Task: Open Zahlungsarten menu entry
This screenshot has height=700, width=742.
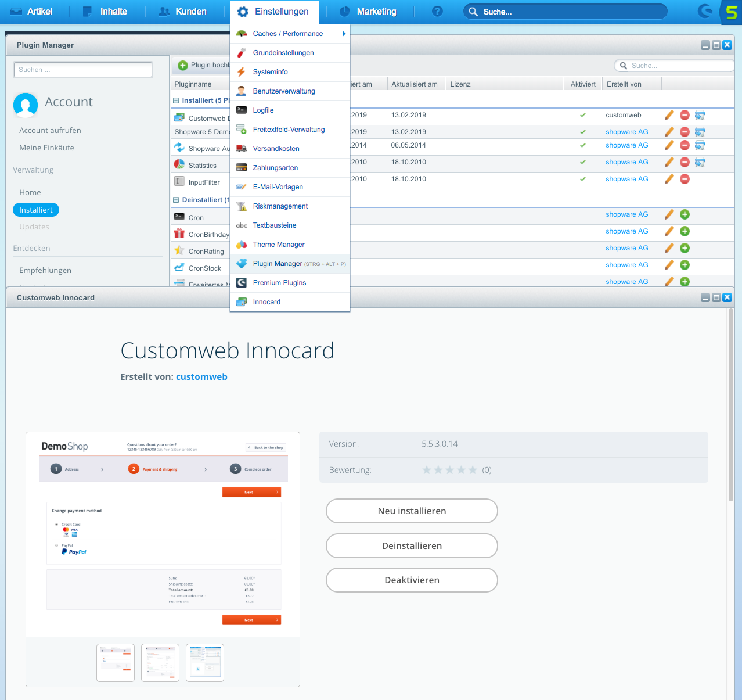Action: coord(290,168)
